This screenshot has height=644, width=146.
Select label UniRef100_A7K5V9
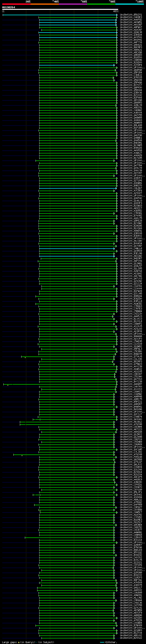pyautogui.click(x=131, y=583)
